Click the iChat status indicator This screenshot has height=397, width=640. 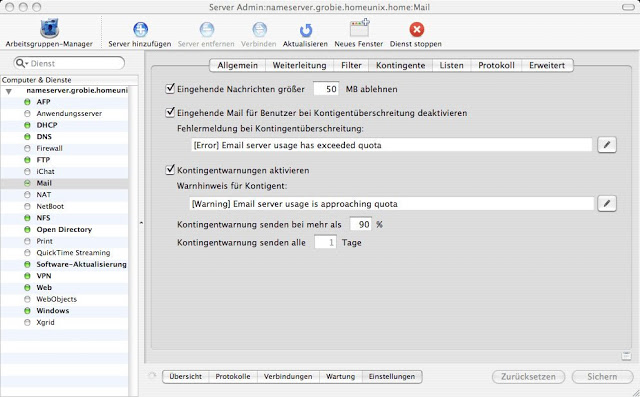tap(27, 171)
